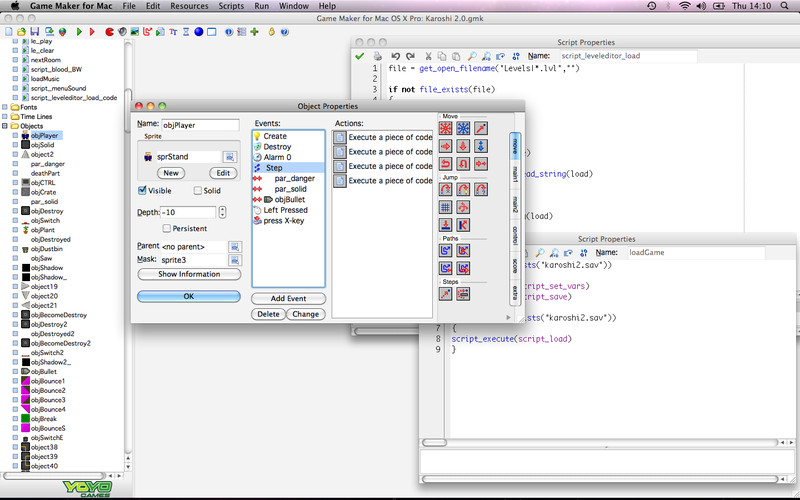This screenshot has width=800, height=500.
Task: Click the object Name field containing objPlayer
Action: tap(200, 125)
